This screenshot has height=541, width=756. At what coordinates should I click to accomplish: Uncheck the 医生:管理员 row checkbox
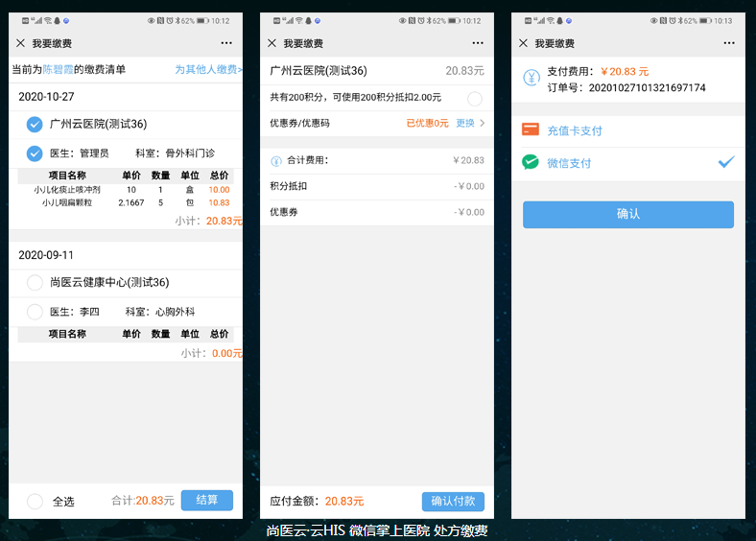tap(35, 153)
